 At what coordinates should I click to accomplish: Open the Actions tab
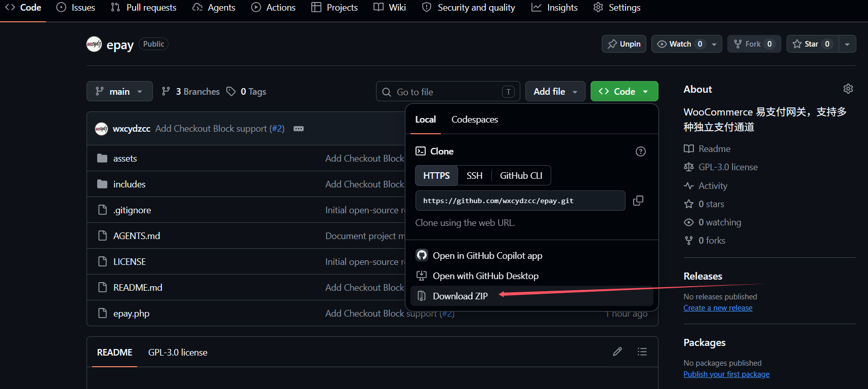click(273, 8)
